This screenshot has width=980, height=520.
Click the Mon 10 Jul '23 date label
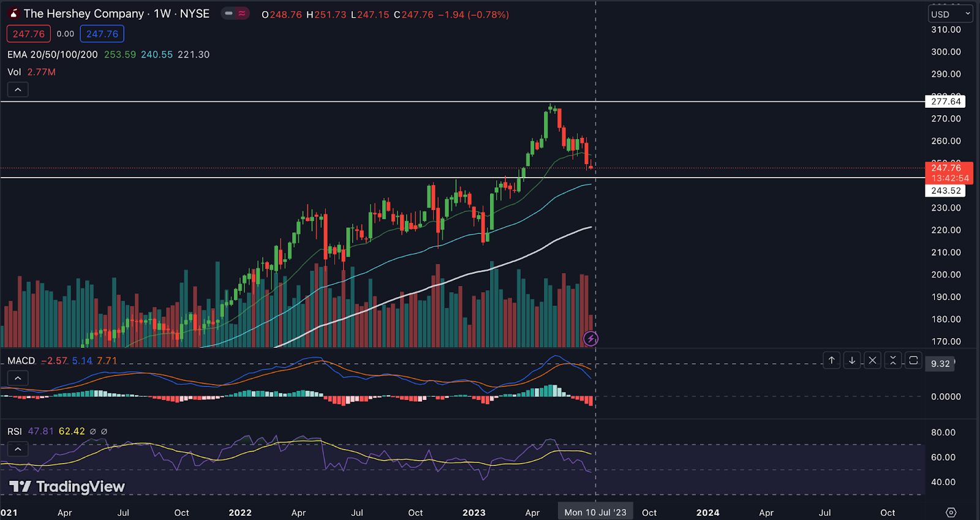(x=595, y=513)
